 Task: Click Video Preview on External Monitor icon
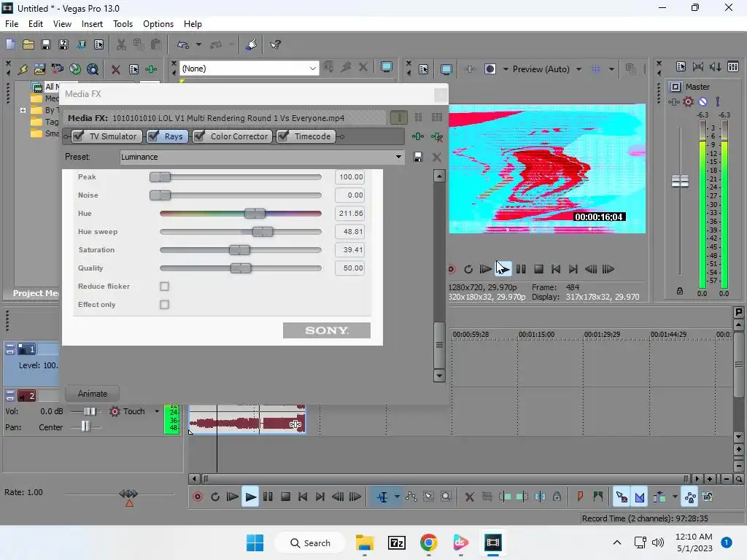point(446,69)
